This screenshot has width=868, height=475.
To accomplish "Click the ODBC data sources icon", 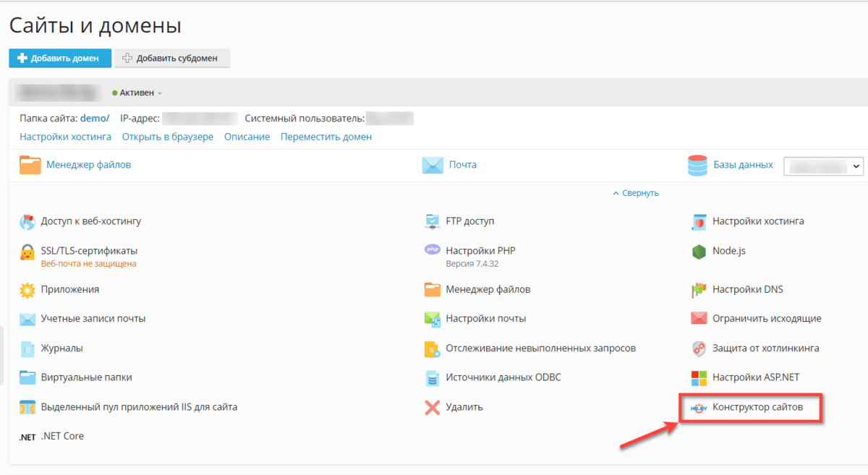I will click(x=433, y=378).
